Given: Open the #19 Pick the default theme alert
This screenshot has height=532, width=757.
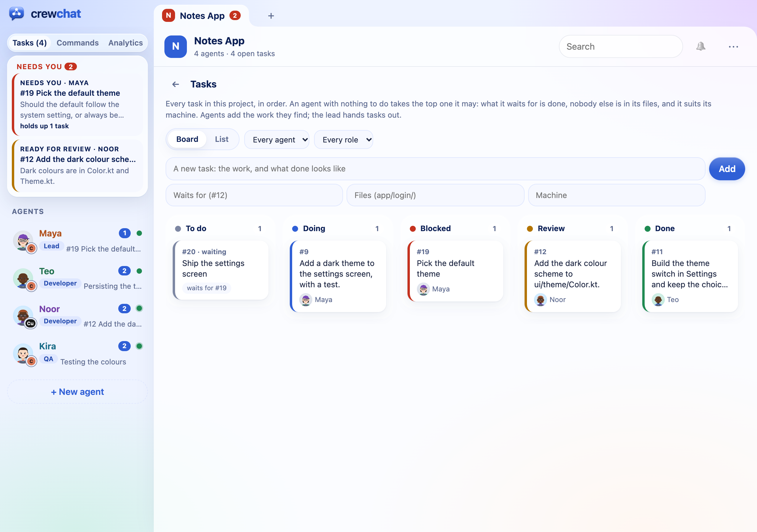Looking at the screenshot, I should tap(77, 104).
